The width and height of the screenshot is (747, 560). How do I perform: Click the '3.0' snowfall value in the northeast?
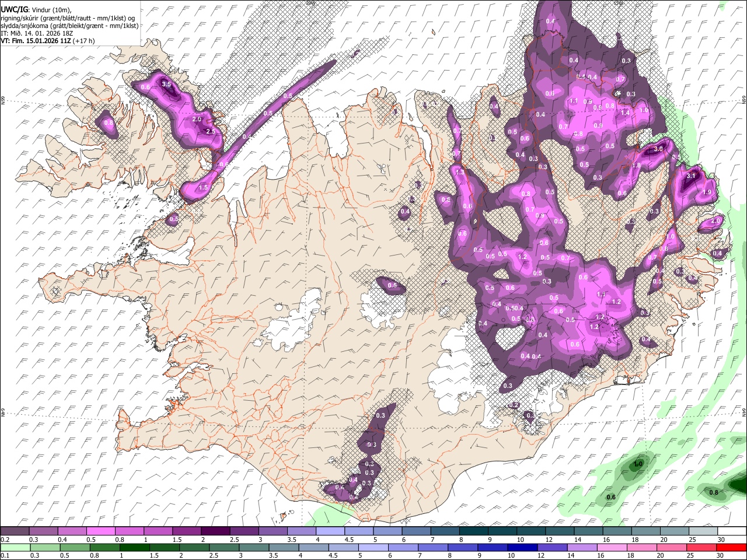[x=658, y=149]
